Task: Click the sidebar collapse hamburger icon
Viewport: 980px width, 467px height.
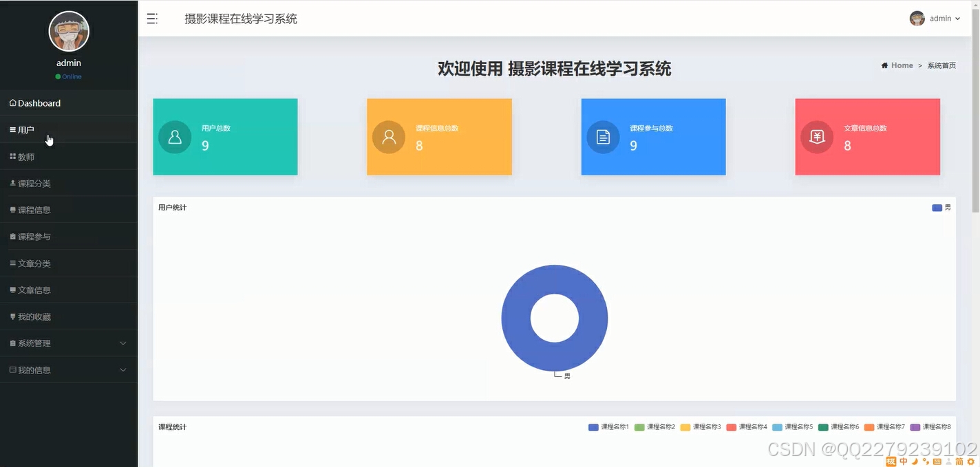Action: 152,19
